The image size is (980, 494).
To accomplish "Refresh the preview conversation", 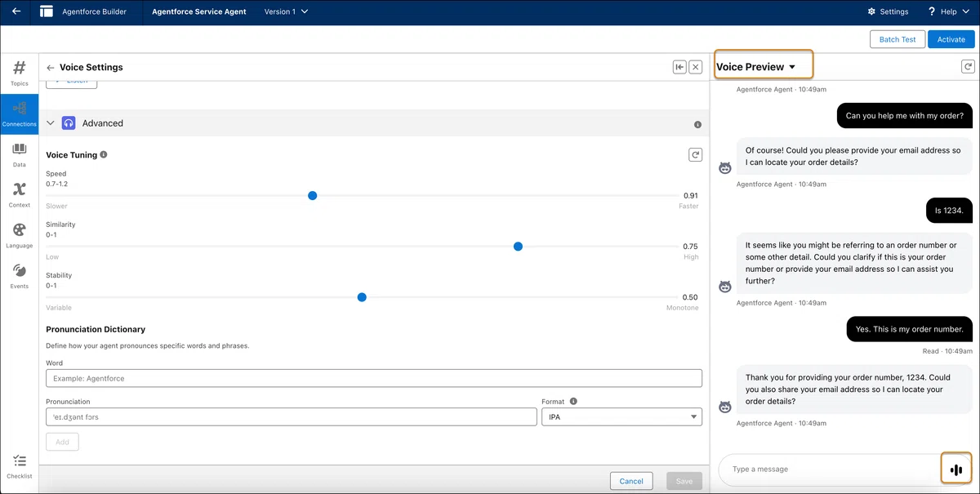I will click(x=968, y=67).
